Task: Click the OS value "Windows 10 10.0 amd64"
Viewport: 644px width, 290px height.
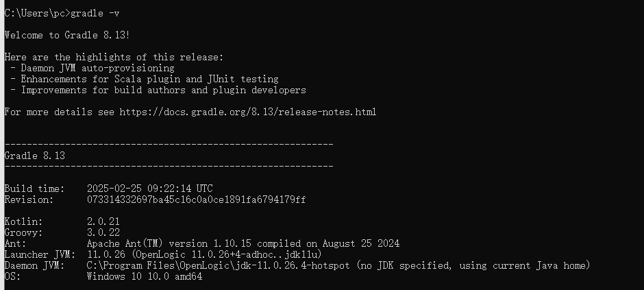Action: click(x=144, y=276)
